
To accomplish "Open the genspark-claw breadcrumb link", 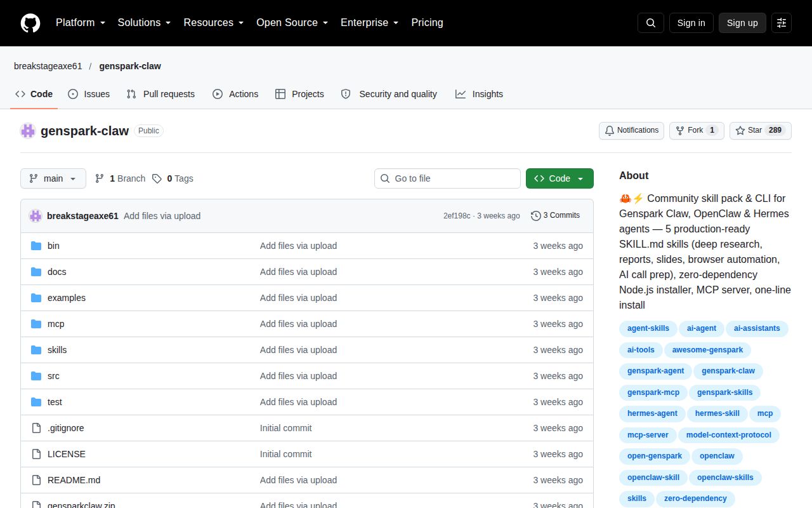I will [x=130, y=66].
